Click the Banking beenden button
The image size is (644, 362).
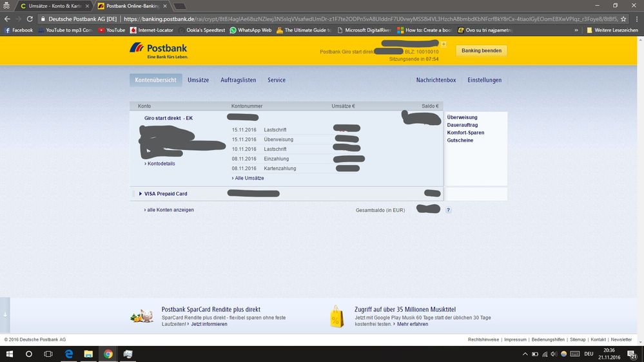[482, 50]
